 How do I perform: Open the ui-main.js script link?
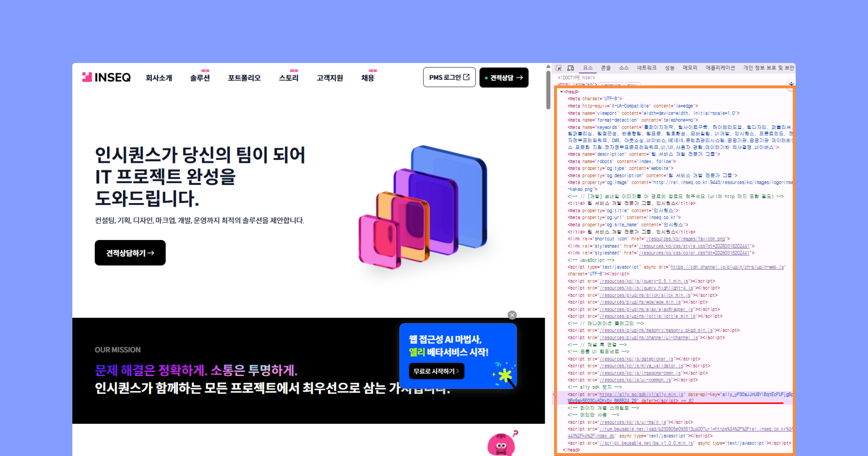[633, 422]
